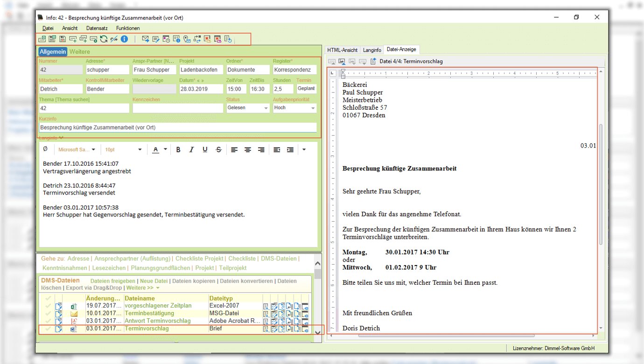Open the Funktionen menu
This screenshot has height=364, width=644.
click(128, 28)
